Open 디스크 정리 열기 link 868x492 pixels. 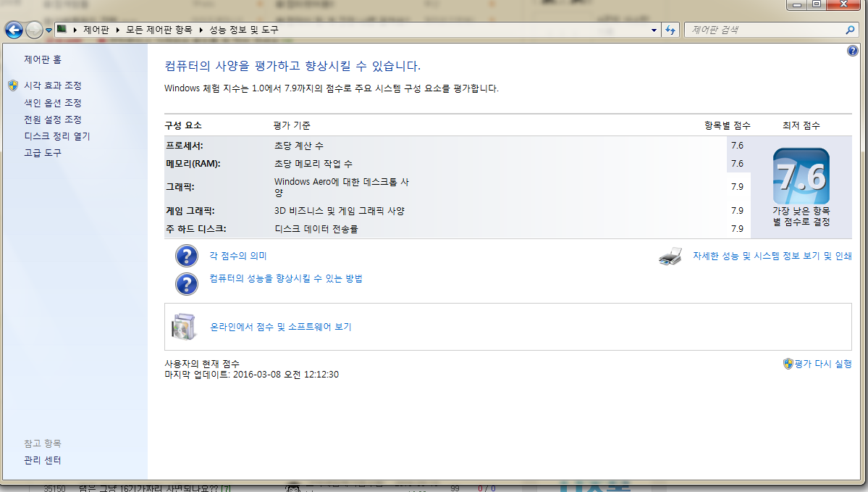pyautogui.click(x=56, y=136)
